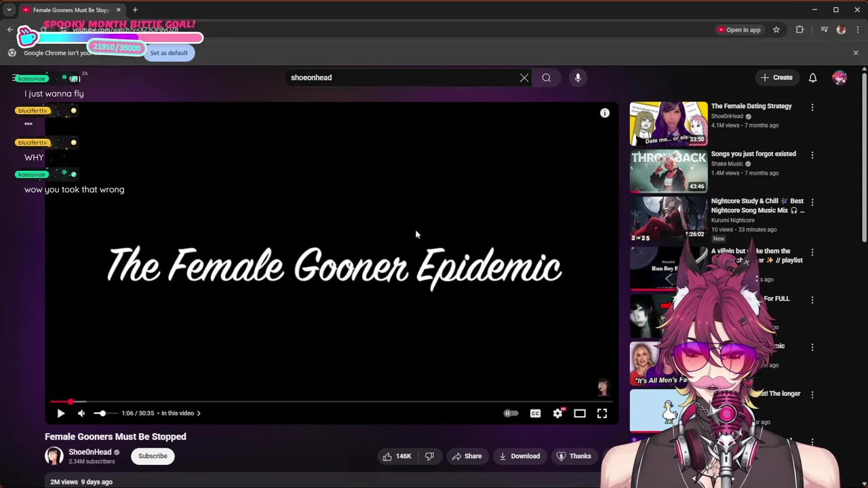Click the search magnifier button
868x488 pixels.
click(x=546, y=78)
